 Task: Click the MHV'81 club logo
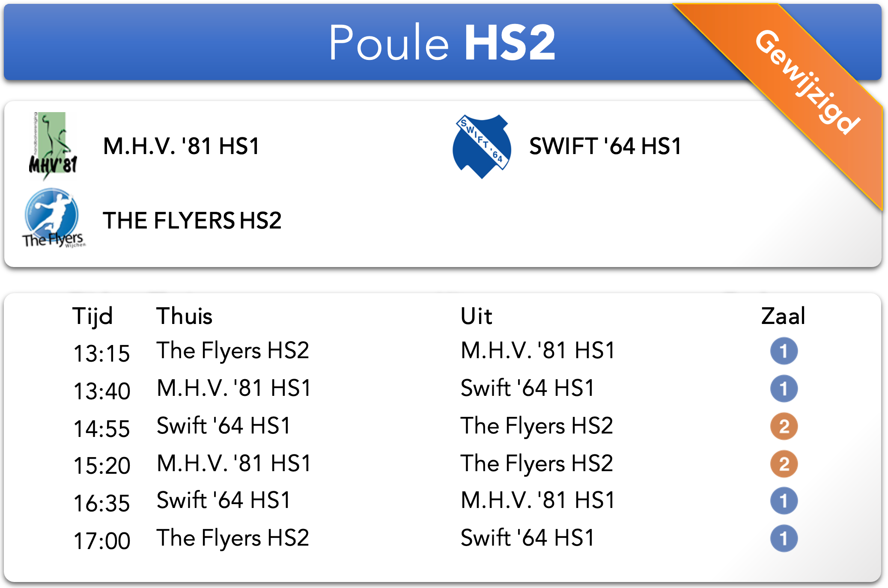click(x=53, y=146)
